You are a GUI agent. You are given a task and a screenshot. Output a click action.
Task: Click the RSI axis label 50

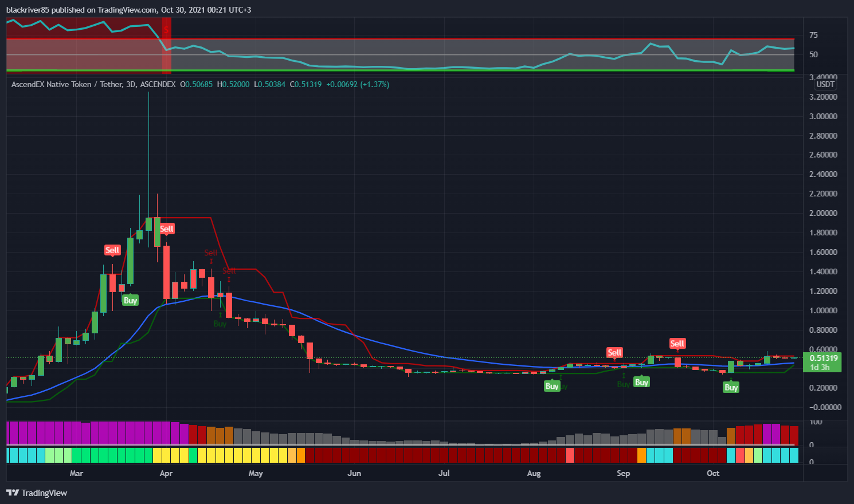[x=813, y=54]
